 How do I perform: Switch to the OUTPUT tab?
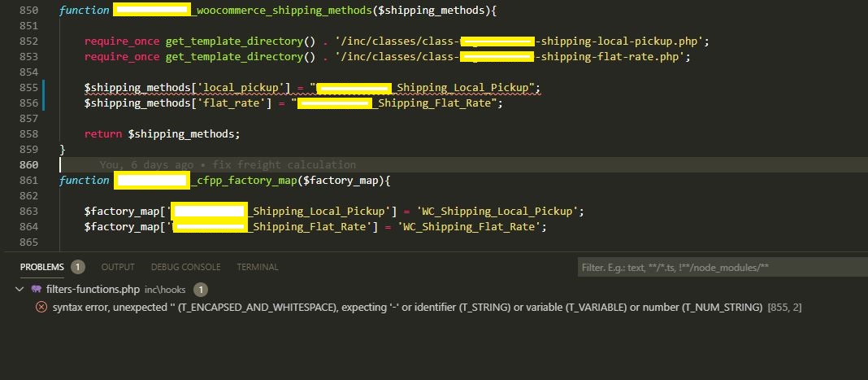coord(117,267)
